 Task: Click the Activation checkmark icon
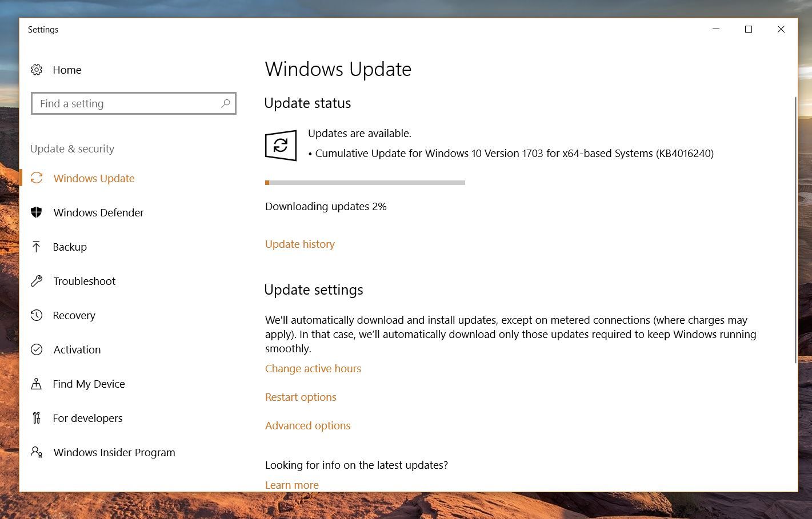37,349
